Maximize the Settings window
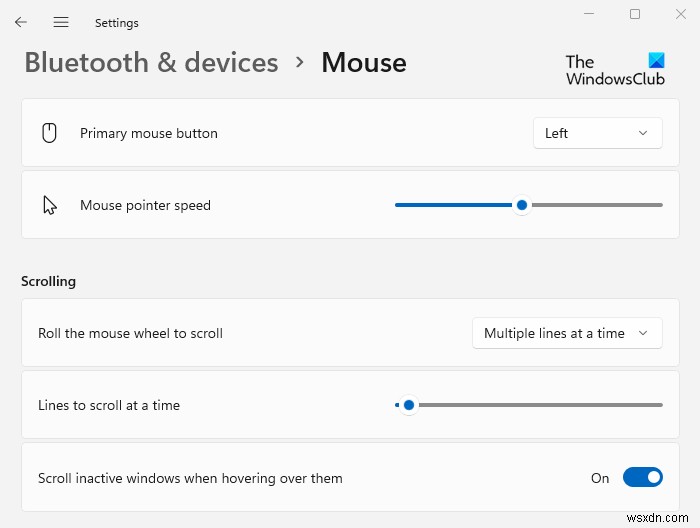Image resolution: width=700 pixels, height=528 pixels. click(x=634, y=14)
